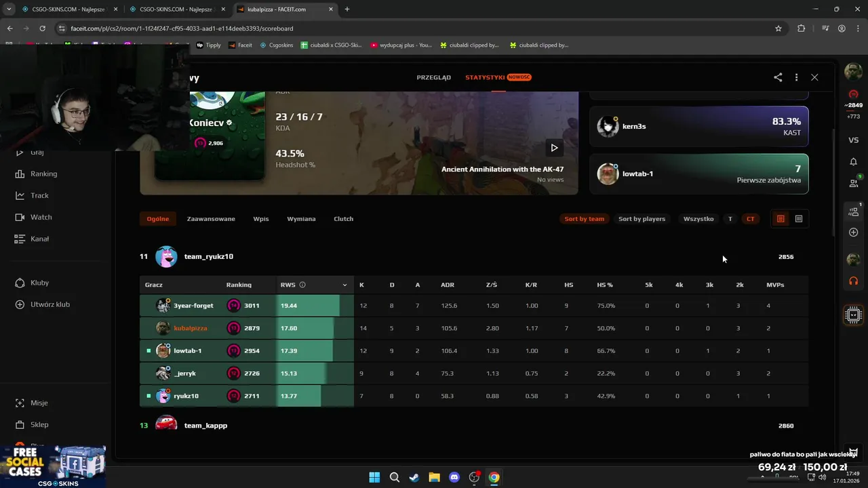The width and height of the screenshot is (868, 488).
Task: Open team_kappp team header
Action: pyautogui.click(x=205, y=426)
